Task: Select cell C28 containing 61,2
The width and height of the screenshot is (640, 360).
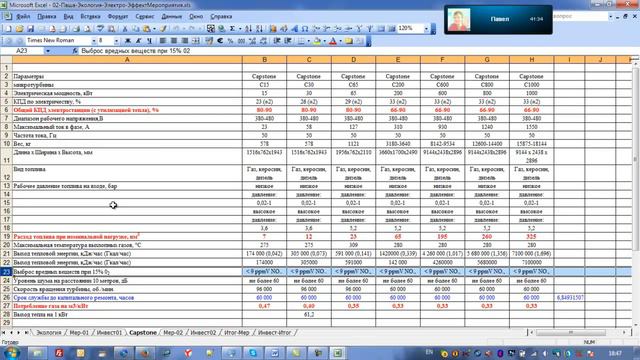Action: (x=309, y=315)
